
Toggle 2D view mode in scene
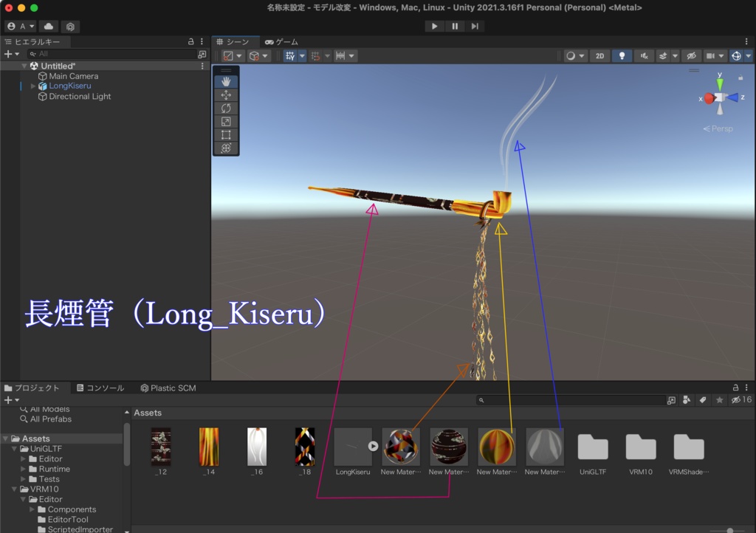point(599,56)
